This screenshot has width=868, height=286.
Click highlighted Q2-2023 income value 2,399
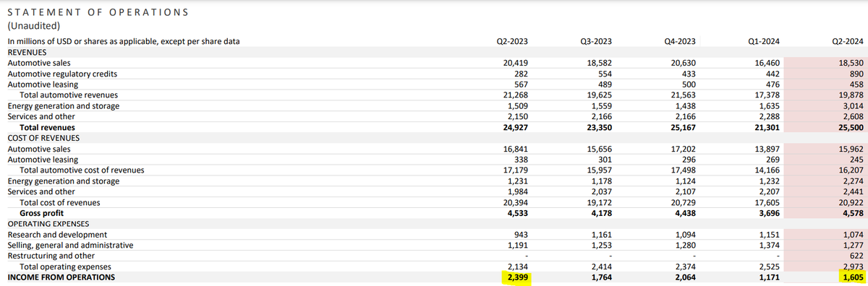[516, 277]
